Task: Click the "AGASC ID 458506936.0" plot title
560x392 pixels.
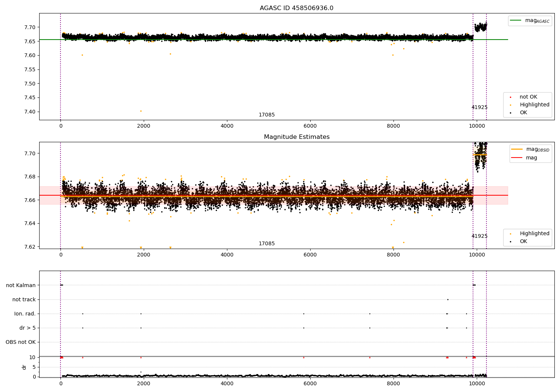Action: (x=296, y=8)
